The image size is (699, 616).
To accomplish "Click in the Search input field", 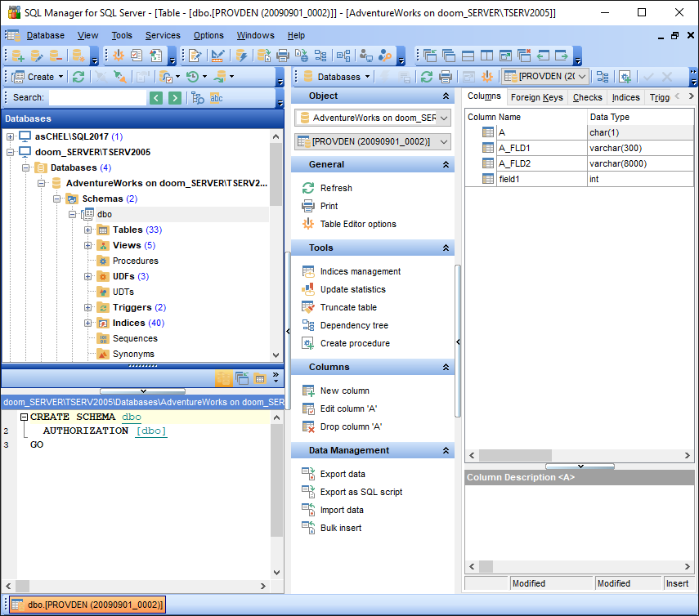I will 97,97.
